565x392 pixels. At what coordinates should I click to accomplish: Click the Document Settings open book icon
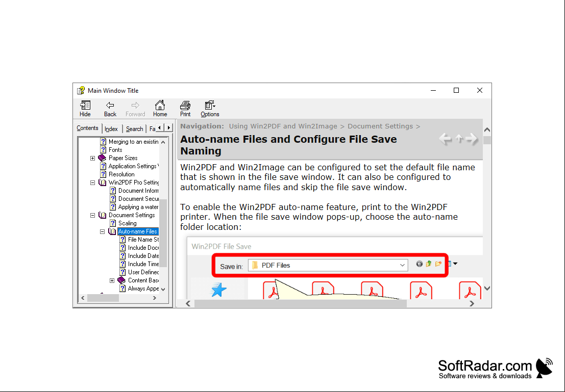(x=103, y=215)
